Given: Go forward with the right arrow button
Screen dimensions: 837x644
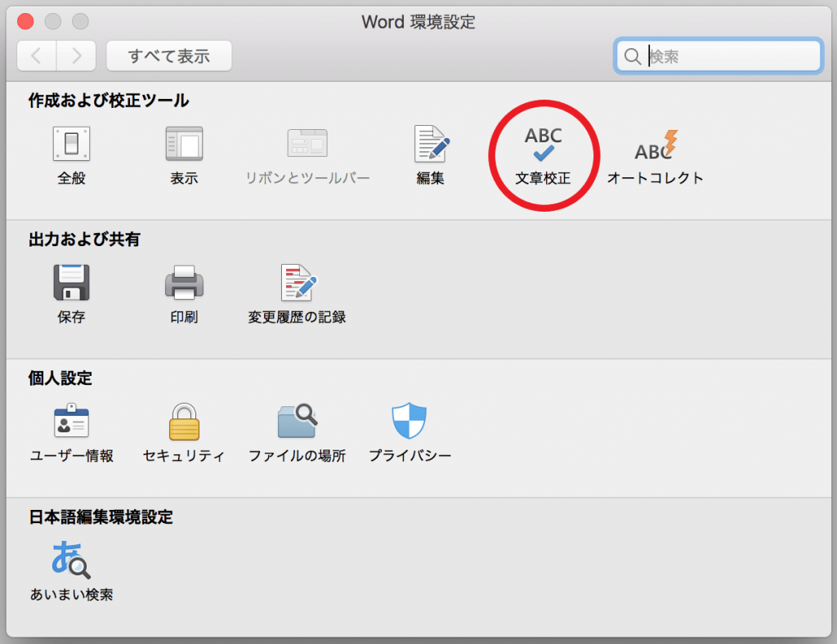Looking at the screenshot, I should click(x=76, y=56).
